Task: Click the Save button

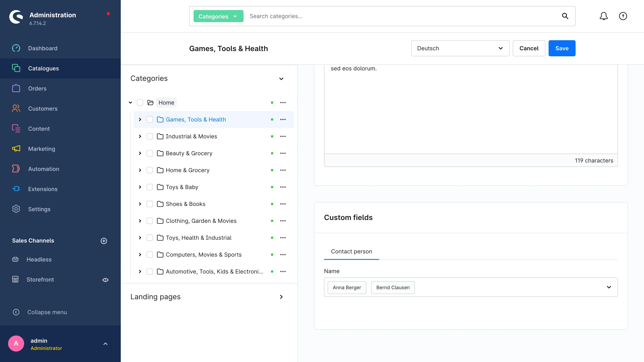Action: click(562, 48)
